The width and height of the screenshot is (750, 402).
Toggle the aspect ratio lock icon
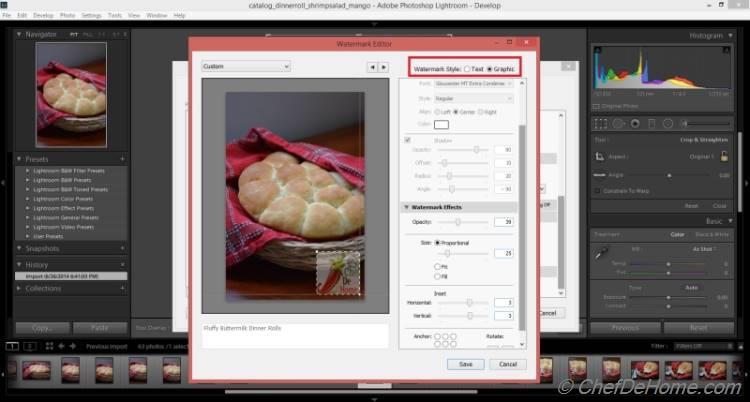pyautogui.click(x=724, y=156)
